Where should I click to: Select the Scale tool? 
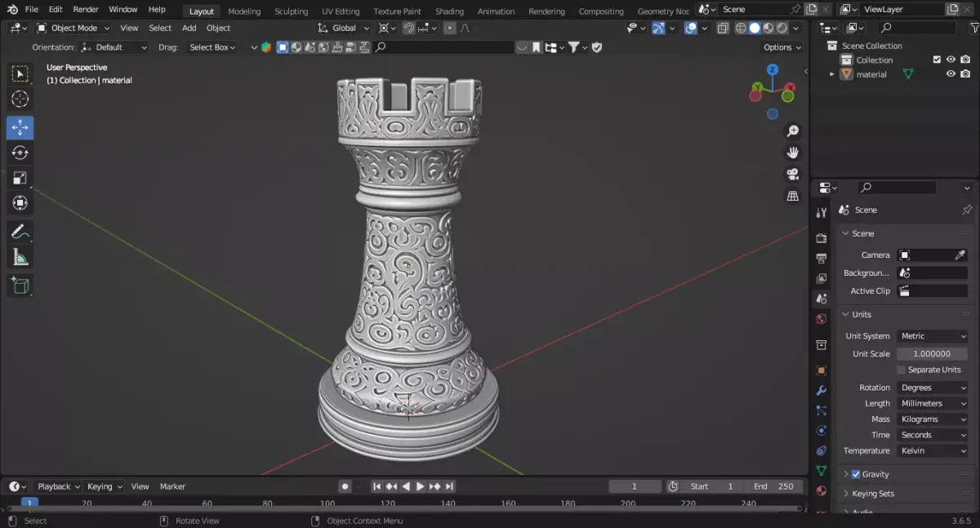[20, 178]
